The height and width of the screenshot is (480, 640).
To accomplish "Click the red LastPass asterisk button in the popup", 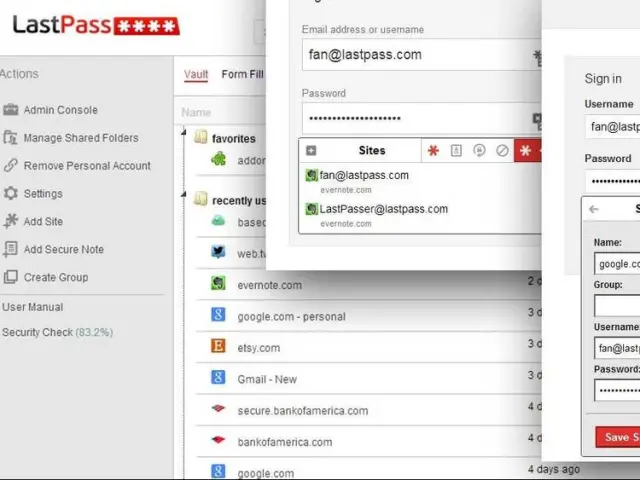I will [527, 151].
